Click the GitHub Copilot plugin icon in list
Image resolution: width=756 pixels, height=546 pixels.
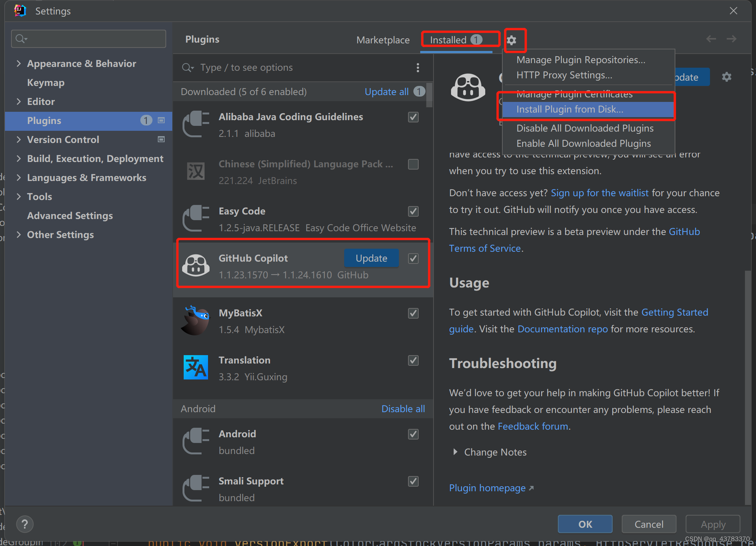196,266
